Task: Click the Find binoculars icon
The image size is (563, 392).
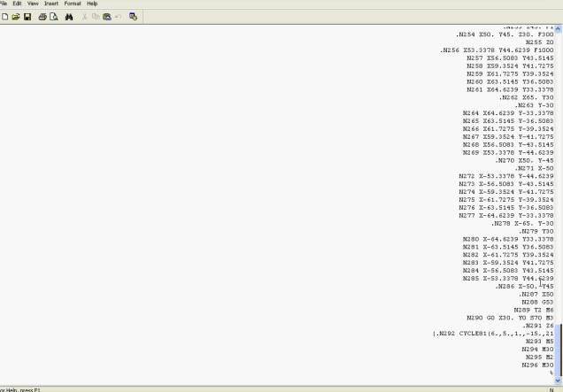Action: 69,17
